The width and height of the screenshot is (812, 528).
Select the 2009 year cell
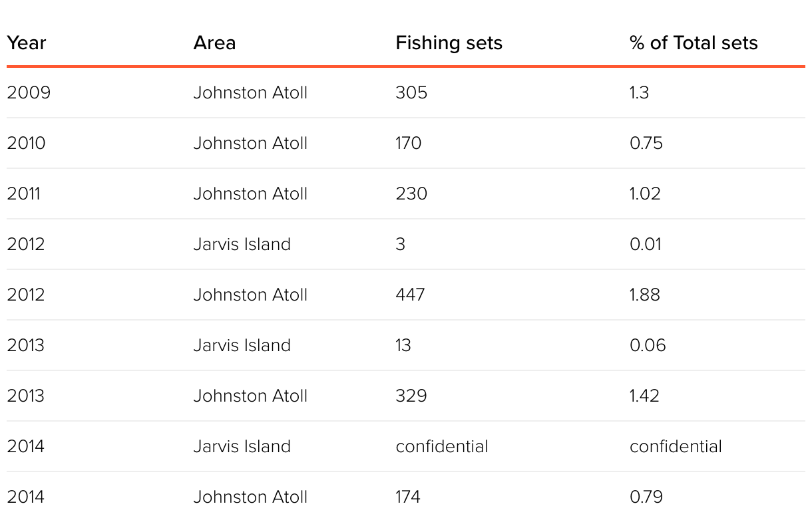tap(29, 92)
